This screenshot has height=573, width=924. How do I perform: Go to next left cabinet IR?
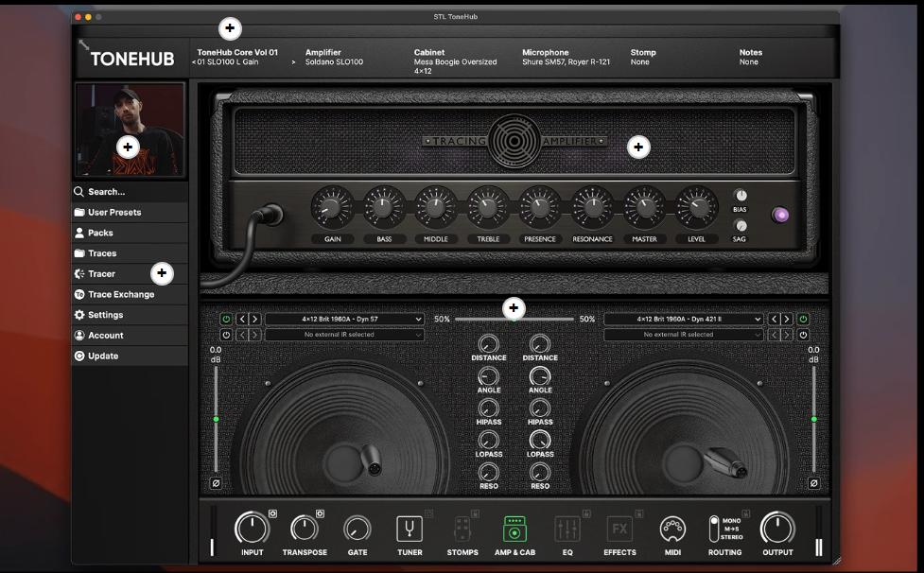(254, 320)
